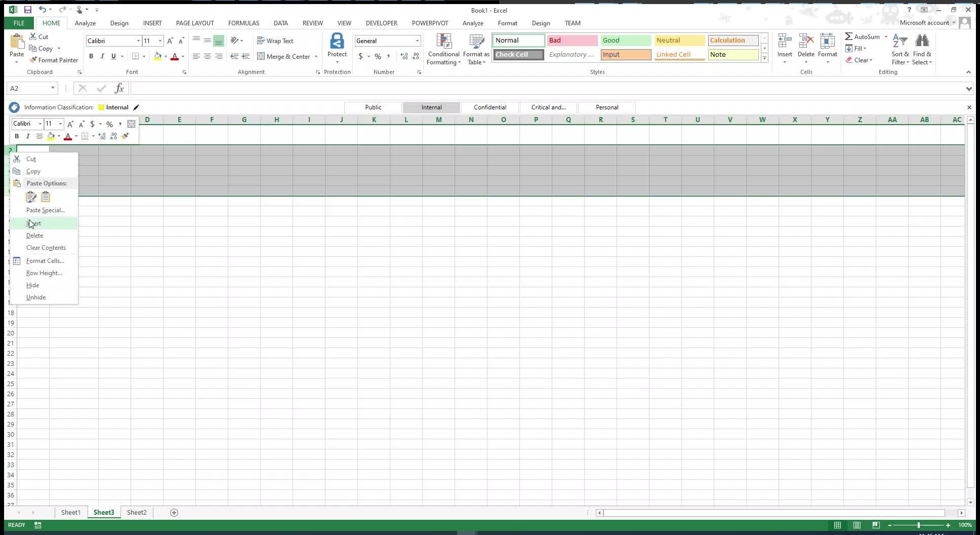Viewport: 980px width, 535px height.
Task: Add a new sheet with plus icon
Action: [174, 513]
